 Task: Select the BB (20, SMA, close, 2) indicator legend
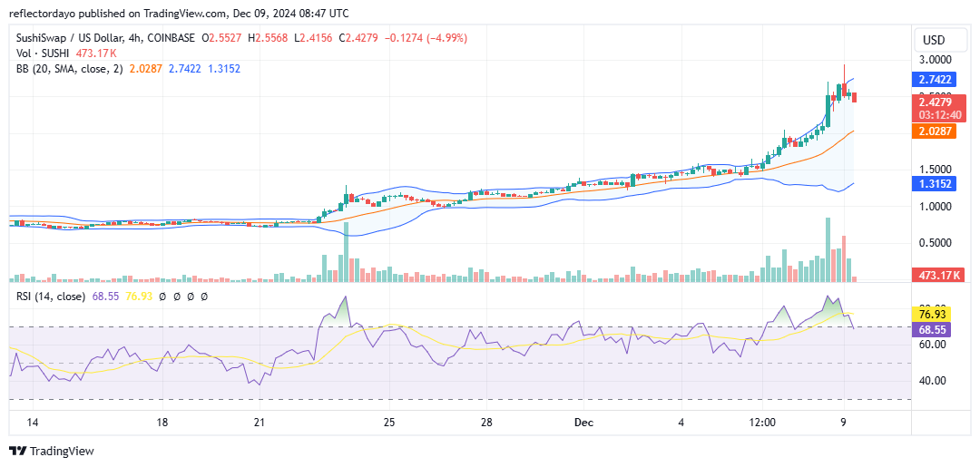pos(70,69)
